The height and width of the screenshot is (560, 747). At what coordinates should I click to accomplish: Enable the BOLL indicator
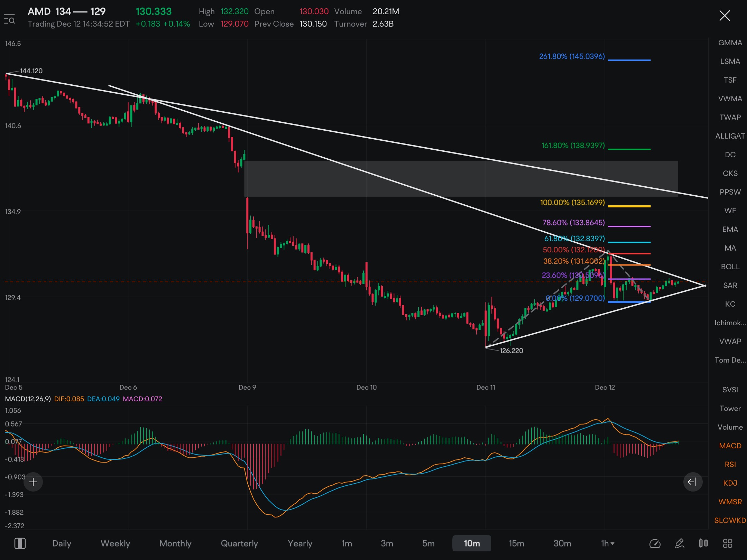click(x=730, y=267)
